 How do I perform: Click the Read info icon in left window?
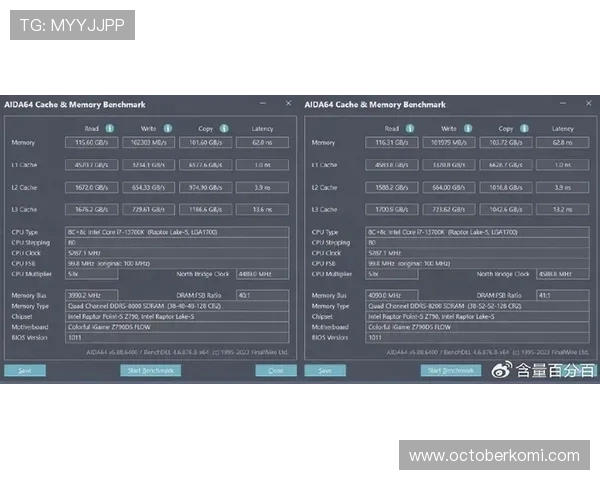[110, 129]
